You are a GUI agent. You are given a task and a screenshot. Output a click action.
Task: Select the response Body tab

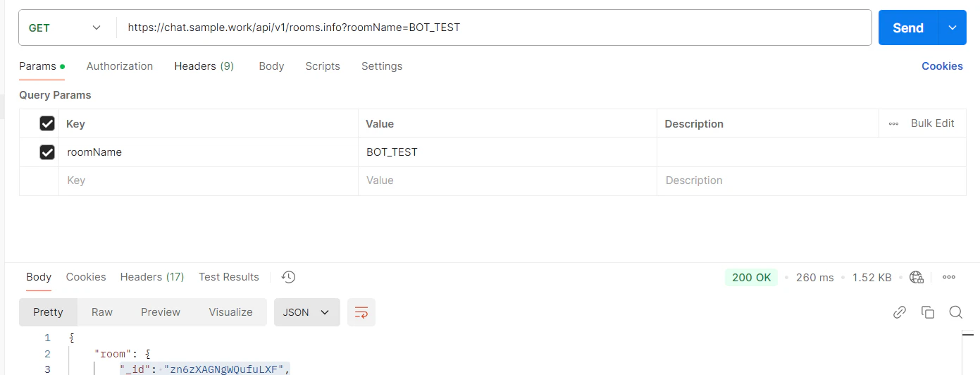coord(39,277)
